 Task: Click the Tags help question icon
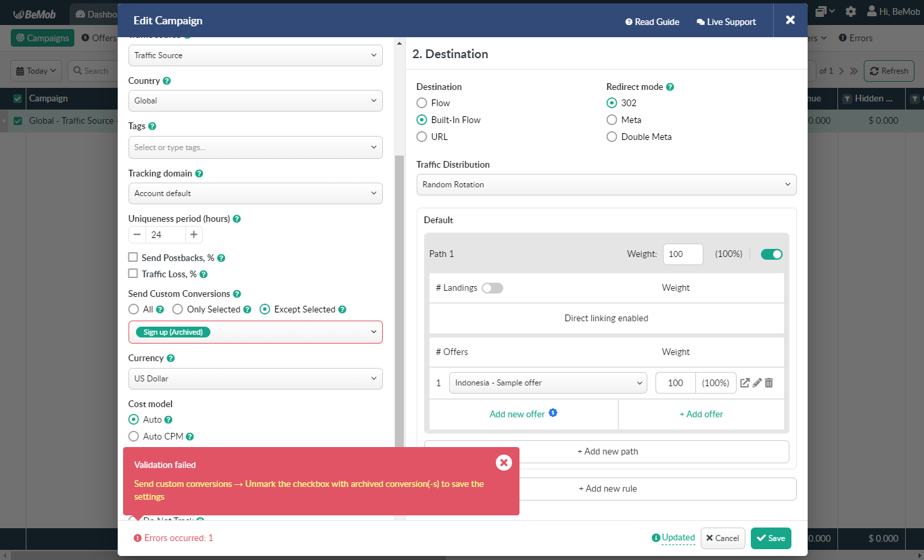click(x=152, y=126)
